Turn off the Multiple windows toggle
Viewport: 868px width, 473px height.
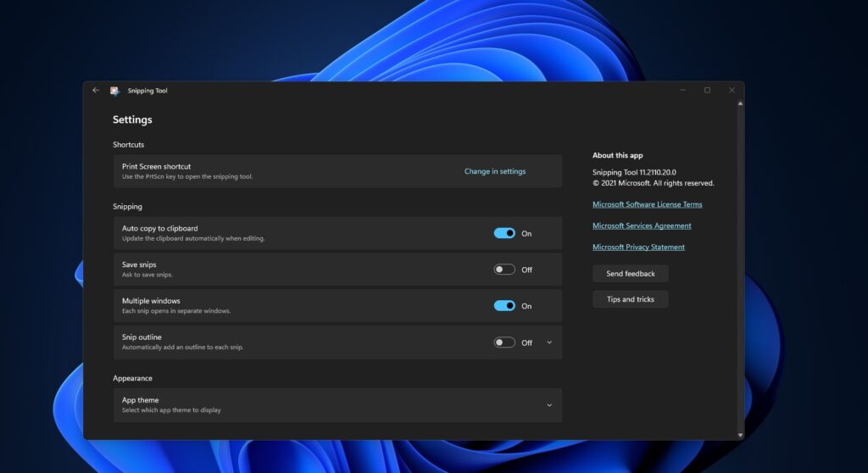click(504, 306)
